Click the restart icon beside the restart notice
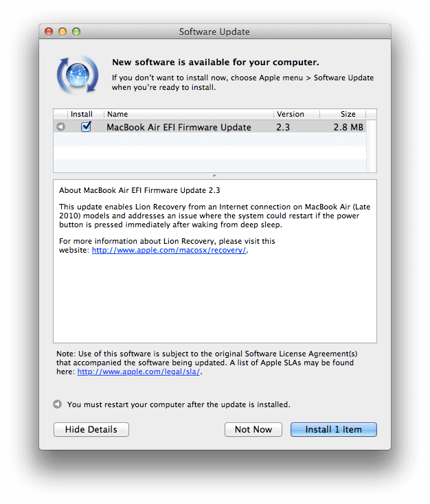 [x=58, y=404]
